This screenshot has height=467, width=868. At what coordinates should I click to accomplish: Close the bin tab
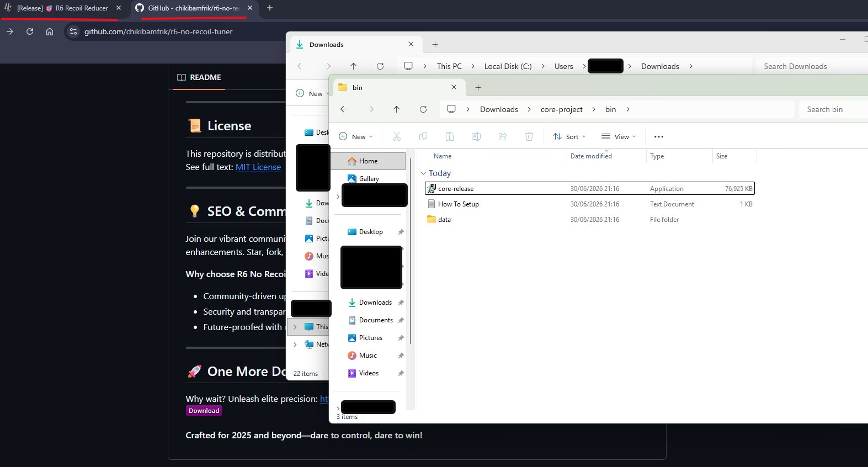click(x=454, y=87)
